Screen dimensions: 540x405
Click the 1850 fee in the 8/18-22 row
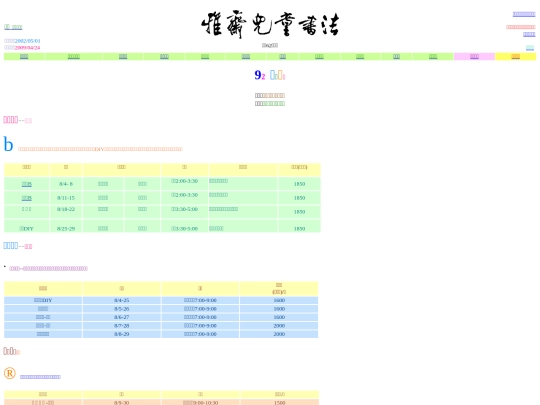pyautogui.click(x=299, y=212)
